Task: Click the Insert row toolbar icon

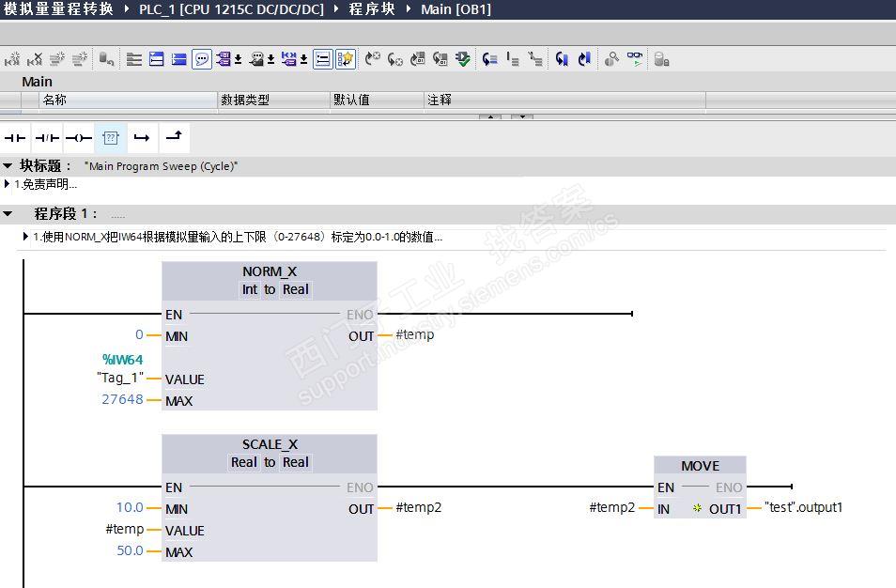Action: [57, 59]
